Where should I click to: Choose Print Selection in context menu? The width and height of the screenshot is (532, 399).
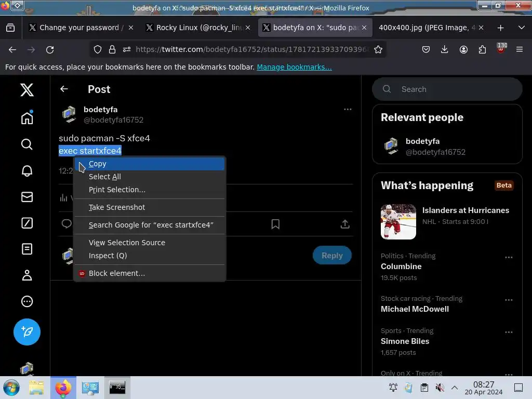[149, 190]
